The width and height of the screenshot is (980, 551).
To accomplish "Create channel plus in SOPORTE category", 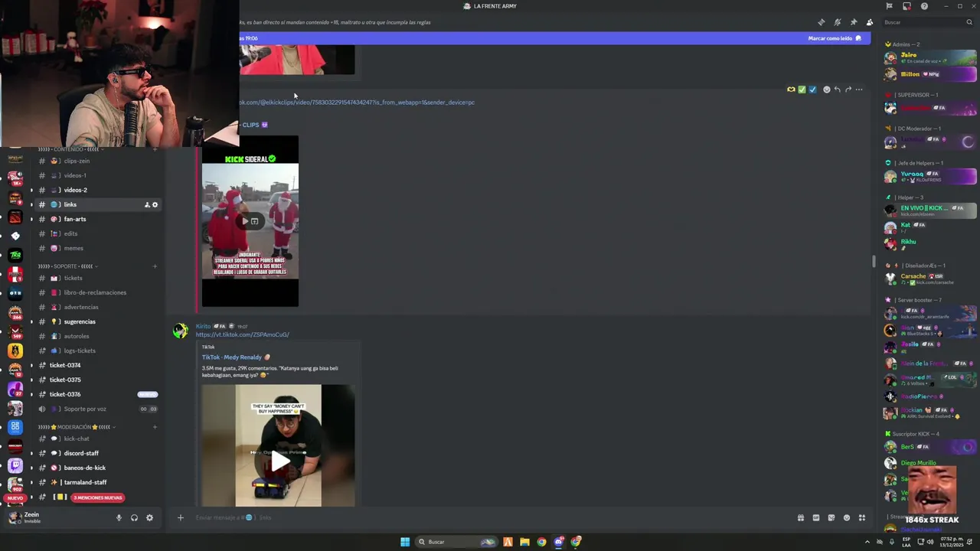I will [x=155, y=266].
